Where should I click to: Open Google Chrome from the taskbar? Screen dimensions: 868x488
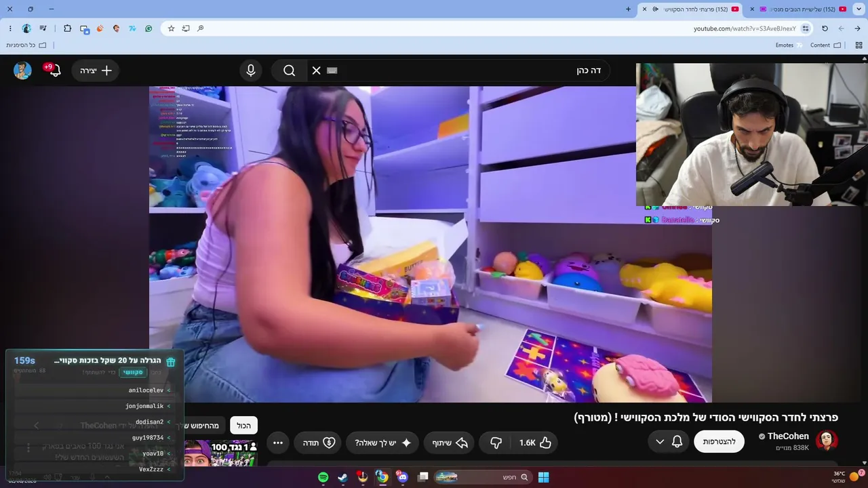[382, 477]
